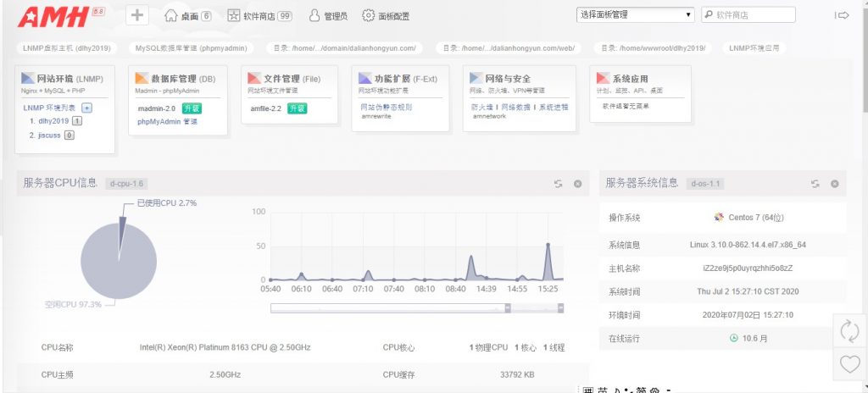This screenshot has height=393, width=868.
Task: Open the LNMP 环境列表 link
Action: coord(49,108)
